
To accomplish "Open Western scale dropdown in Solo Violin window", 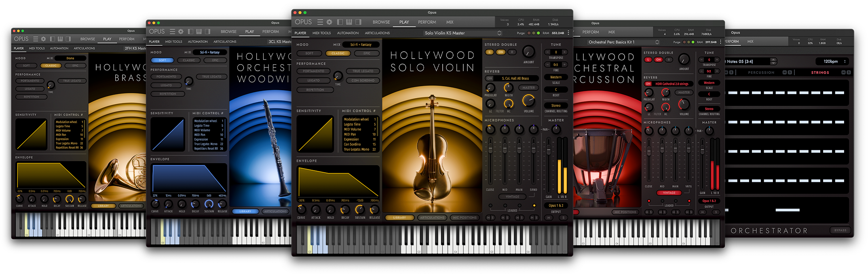I will [556, 77].
